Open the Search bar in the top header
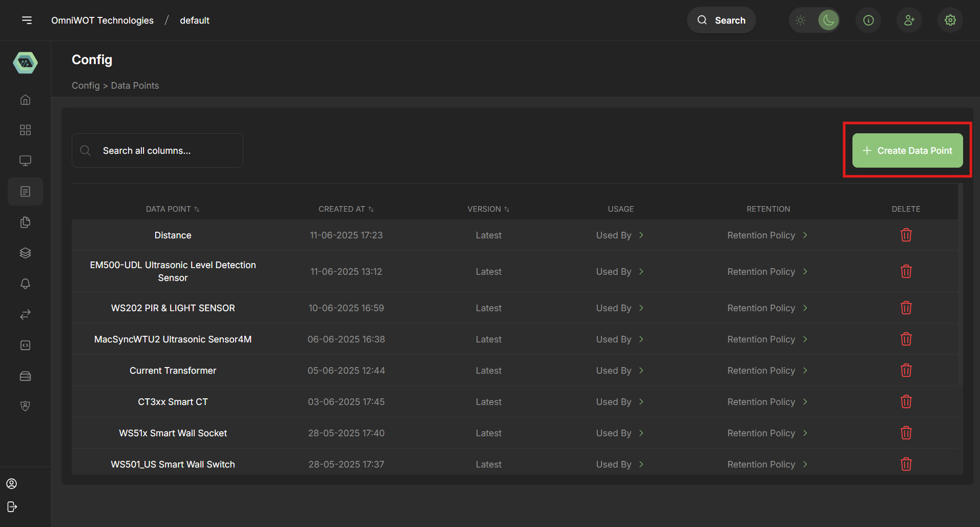The image size is (980, 527). (x=721, y=20)
